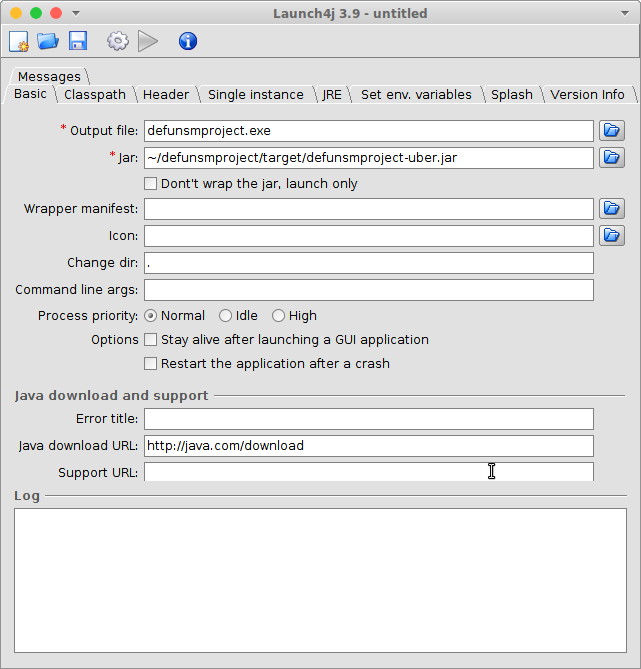
Task: Go to the Single instance tab
Action: [x=256, y=94]
